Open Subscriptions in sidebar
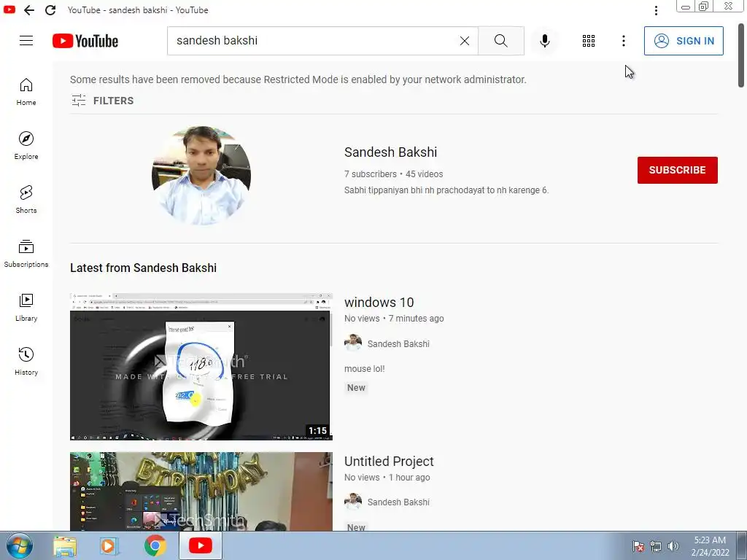 (x=26, y=254)
